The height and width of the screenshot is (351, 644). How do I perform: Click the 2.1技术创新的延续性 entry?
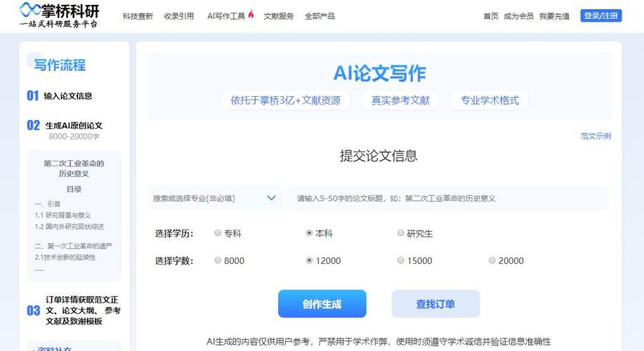click(65, 257)
